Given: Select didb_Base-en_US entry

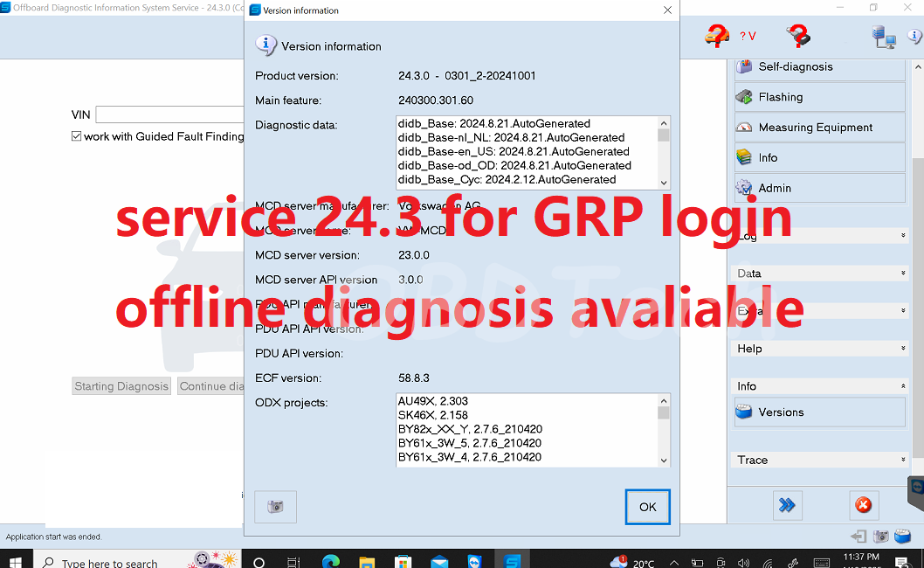Looking at the screenshot, I should click(x=514, y=151).
